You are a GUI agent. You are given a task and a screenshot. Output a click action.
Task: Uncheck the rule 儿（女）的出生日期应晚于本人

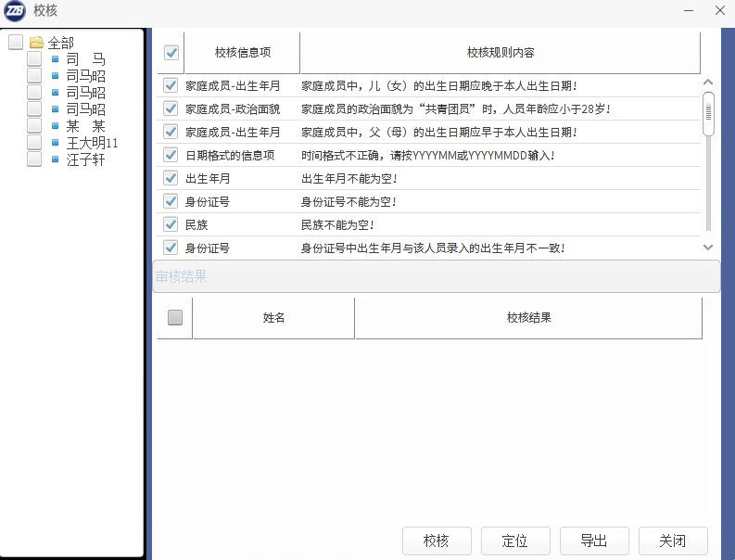171,85
